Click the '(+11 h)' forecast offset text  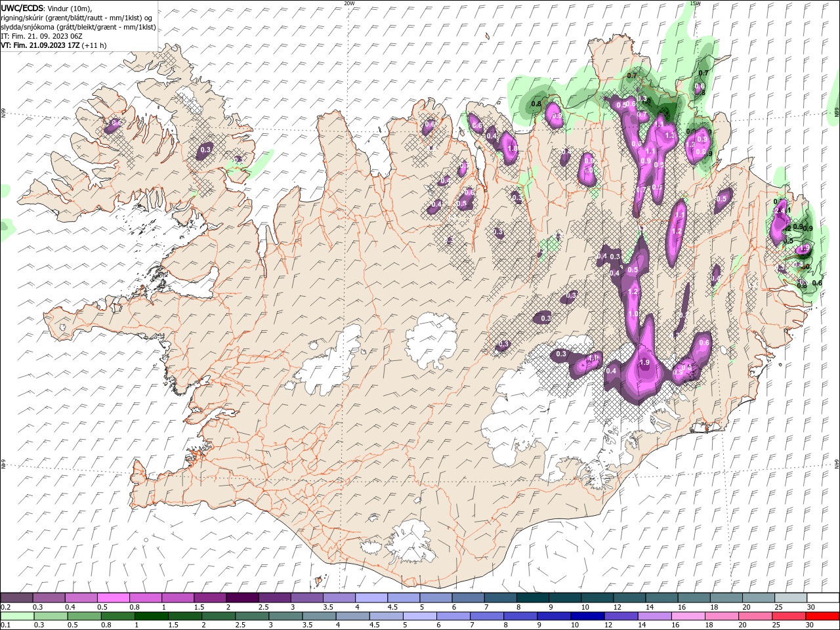[94, 45]
